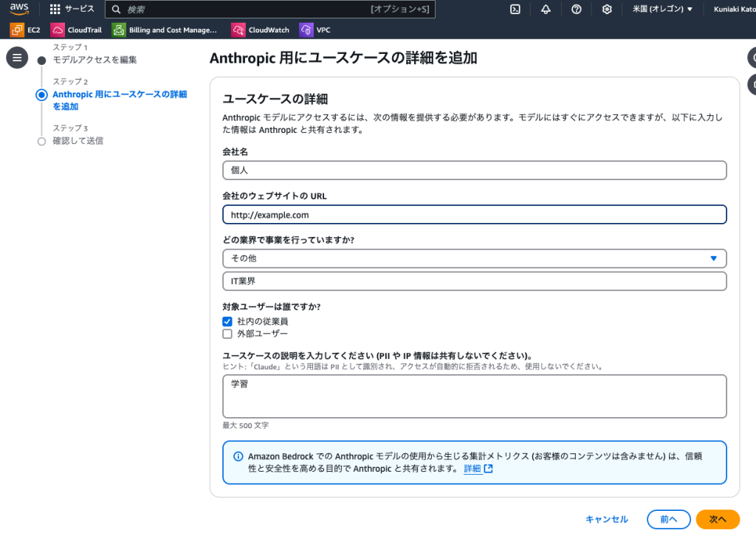
Task: Click the top right-edge side panel icon
Action: pyautogui.click(x=752, y=58)
